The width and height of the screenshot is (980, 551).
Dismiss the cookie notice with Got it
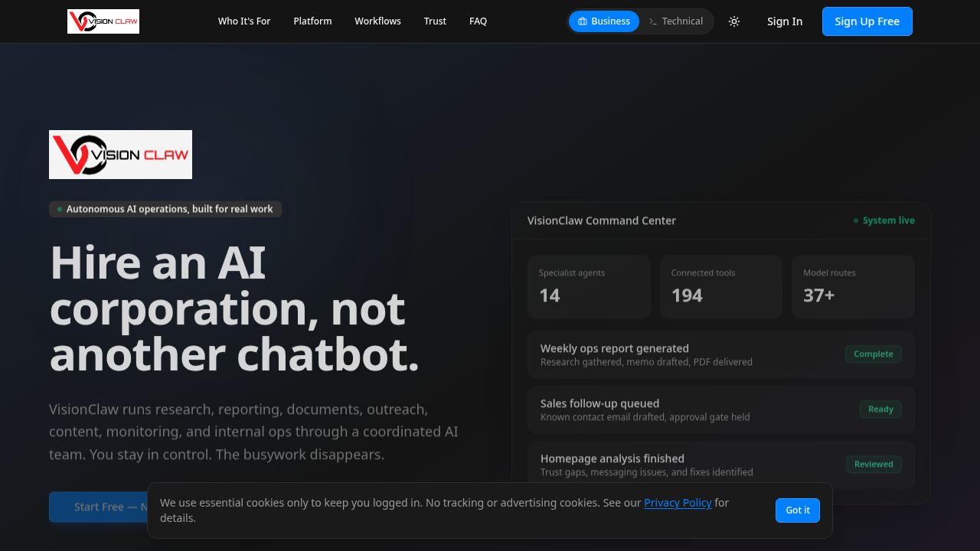[797, 510]
